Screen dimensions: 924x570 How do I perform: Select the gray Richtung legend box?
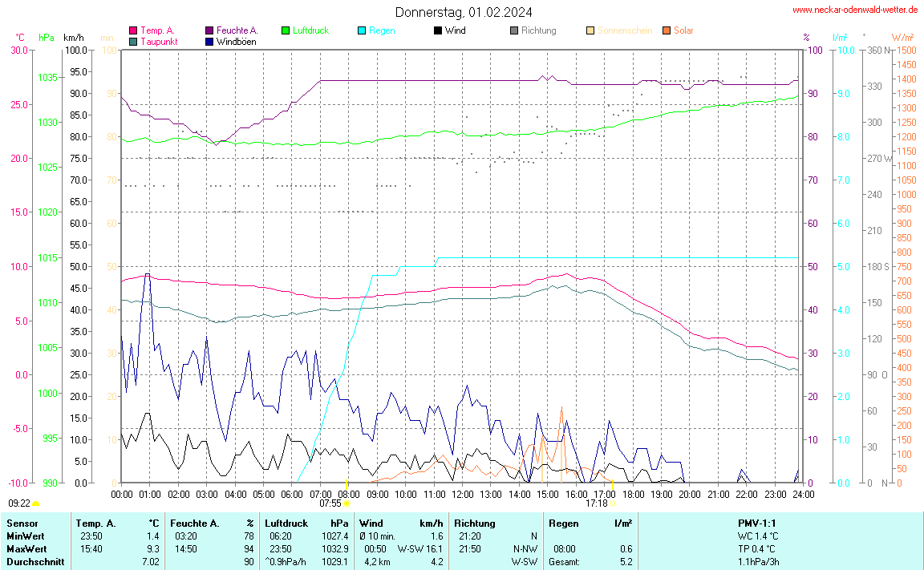[x=514, y=31]
